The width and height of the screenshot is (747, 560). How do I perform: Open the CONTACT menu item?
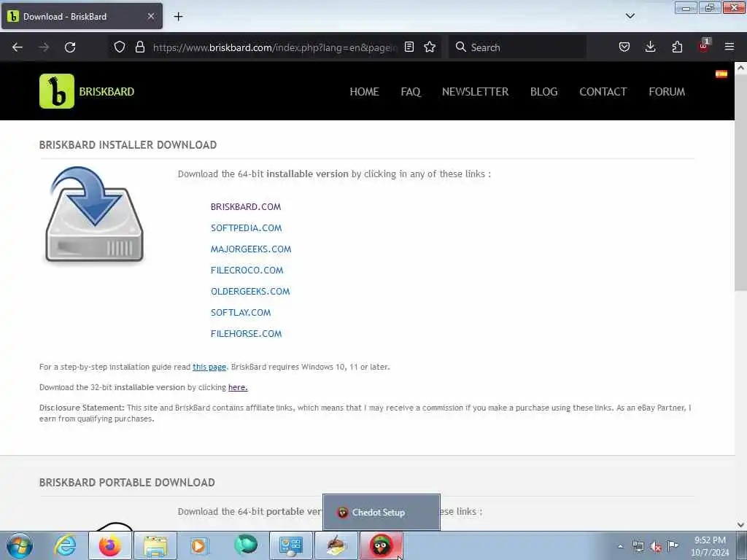tap(603, 91)
